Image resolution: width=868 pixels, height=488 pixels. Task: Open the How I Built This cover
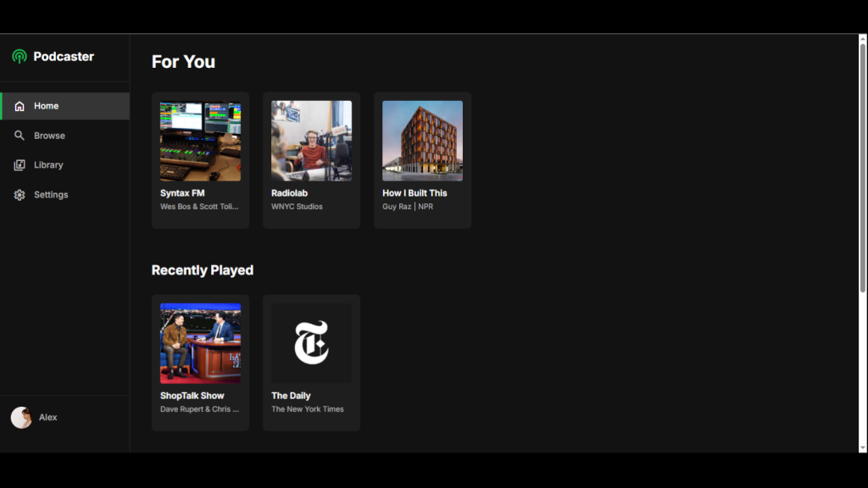pos(422,141)
